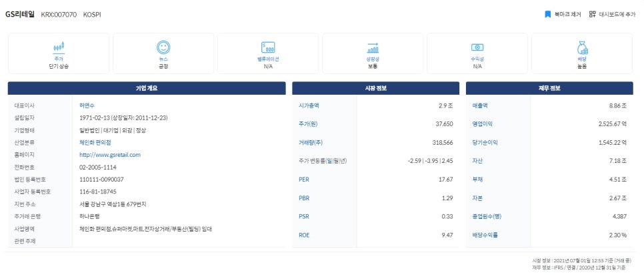Screen dimensions: 644x275
Task: Click the 주가 변동률(일|월|년) label
Action: tap(323, 161)
